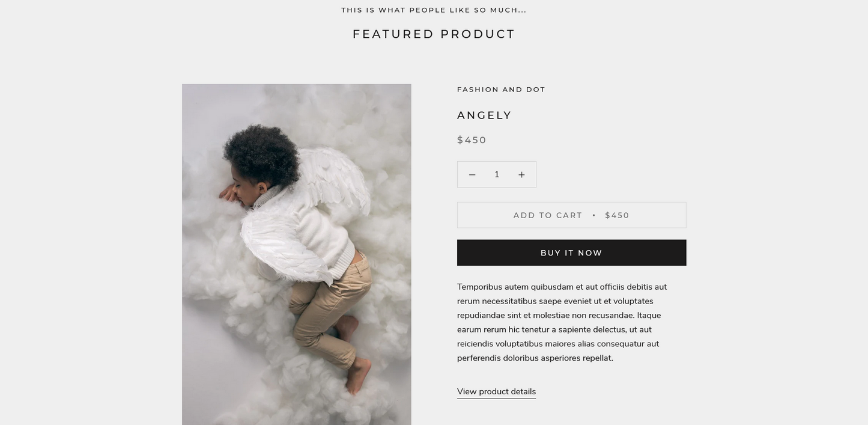Click the $450 price under the title
This screenshot has height=425, width=868.
tap(472, 140)
